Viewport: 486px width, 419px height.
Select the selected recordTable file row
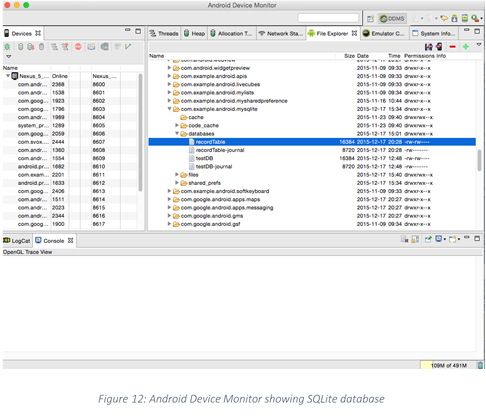tap(312, 142)
